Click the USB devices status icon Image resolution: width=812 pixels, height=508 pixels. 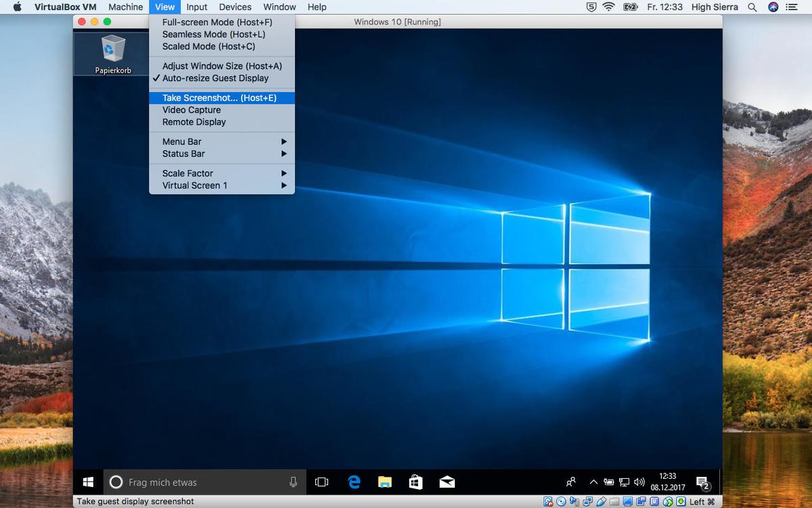tap(601, 502)
